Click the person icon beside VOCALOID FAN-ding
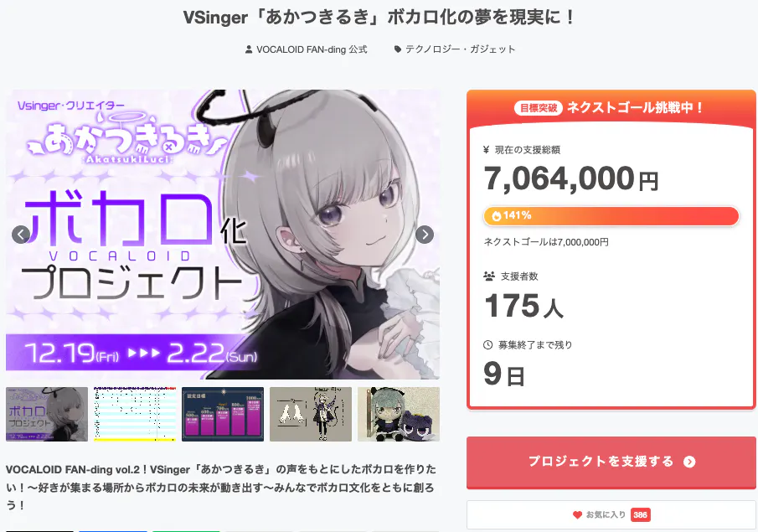758x532 pixels. click(x=249, y=49)
